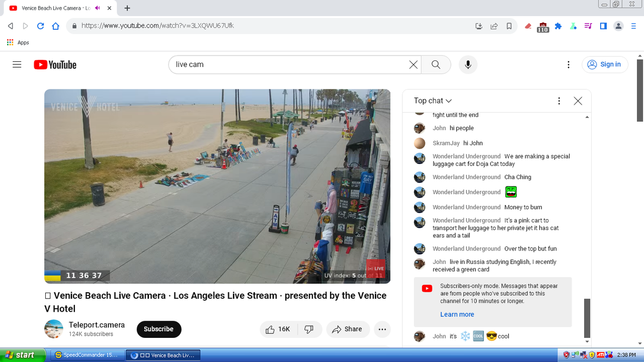Click the live chat scrollbar thumb
The height and width of the screenshot is (362, 644).
click(x=587, y=318)
